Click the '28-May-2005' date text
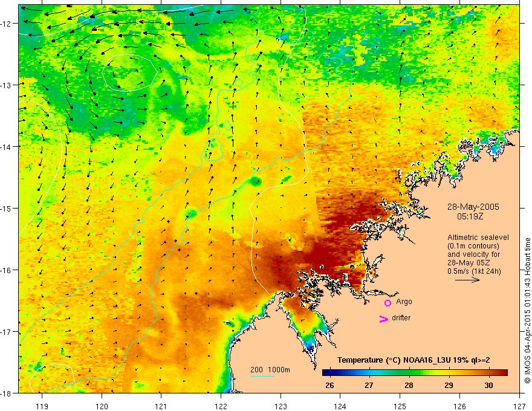The image size is (532, 411). [x=473, y=207]
